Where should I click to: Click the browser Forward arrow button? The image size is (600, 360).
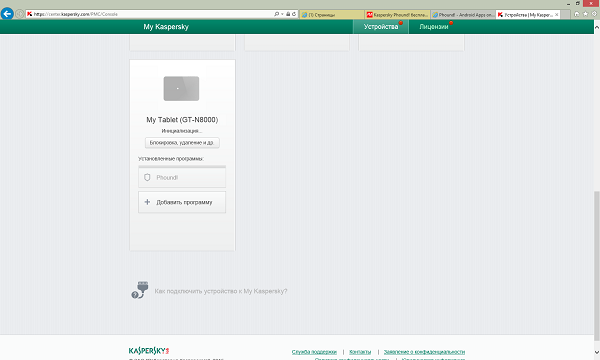click(x=19, y=14)
